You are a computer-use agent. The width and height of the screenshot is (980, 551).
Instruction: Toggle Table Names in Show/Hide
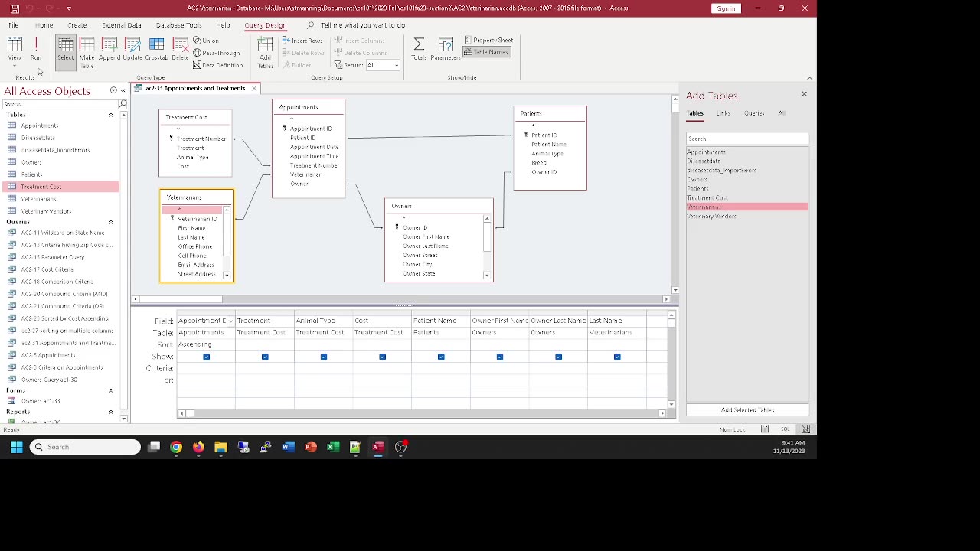coord(487,52)
